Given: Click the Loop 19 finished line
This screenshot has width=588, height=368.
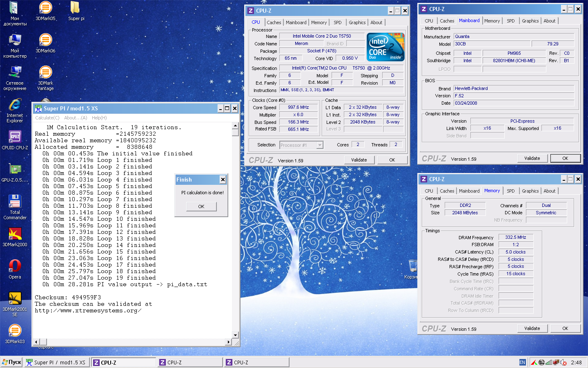Looking at the screenshot, I should (99, 278).
